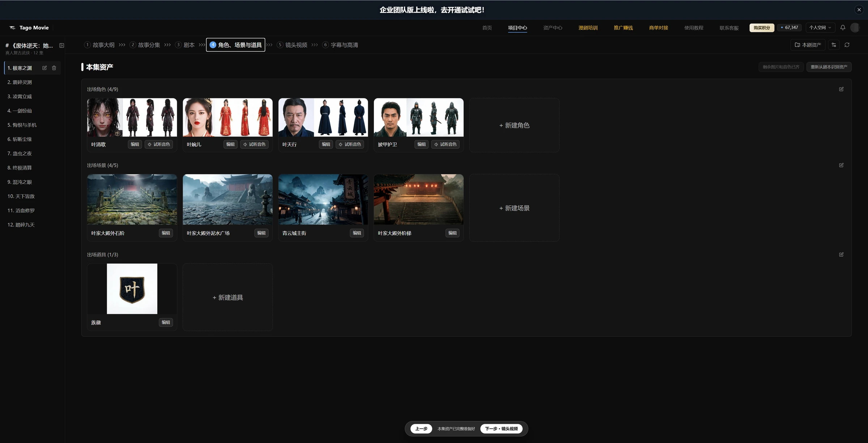Click the notification bell icon
The height and width of the screenshot is (443, 868).
843,28
